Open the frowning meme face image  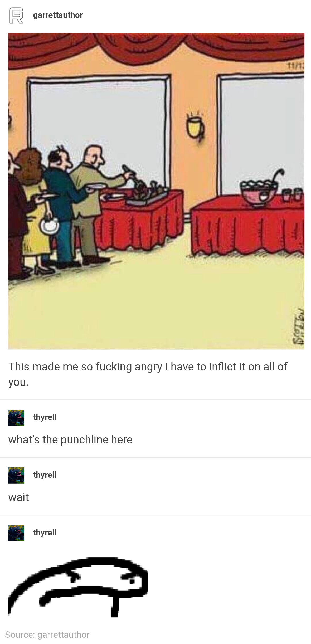(78, 587)
